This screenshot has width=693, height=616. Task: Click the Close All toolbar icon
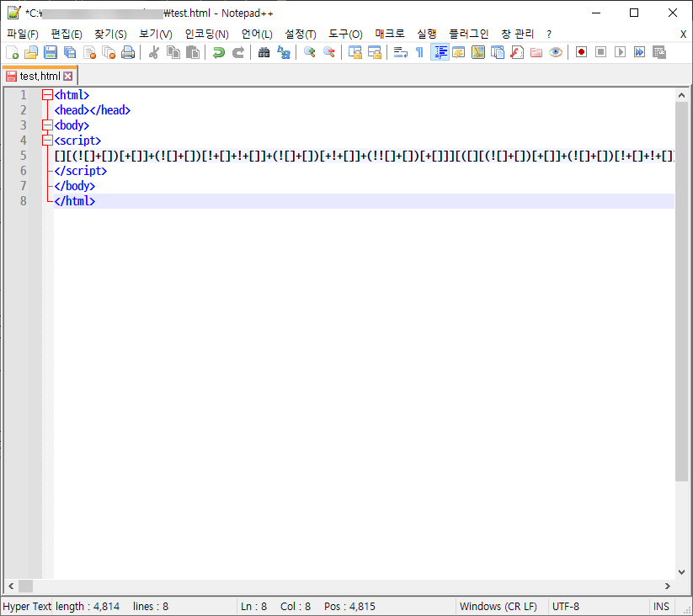(109, 52)
